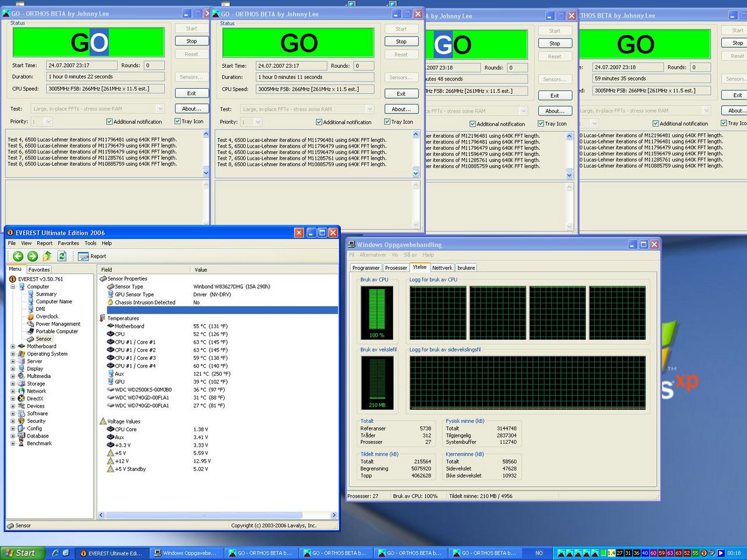Viewport: 747px width, 560px height.
Task: Open the File menu in EVEREST
Action: coord(12,243)
